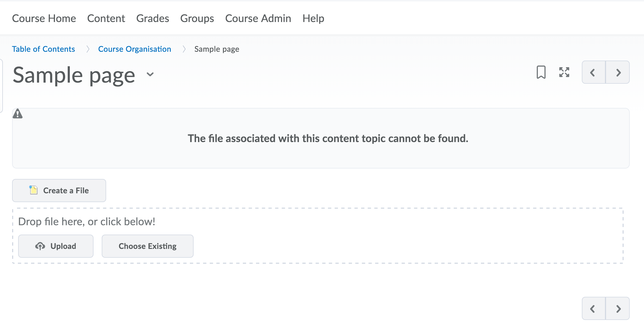The width and height of the screenshot is (644, 326).
Task: Follow the Table of Contents breadcrumb
Action: [43, 49]
